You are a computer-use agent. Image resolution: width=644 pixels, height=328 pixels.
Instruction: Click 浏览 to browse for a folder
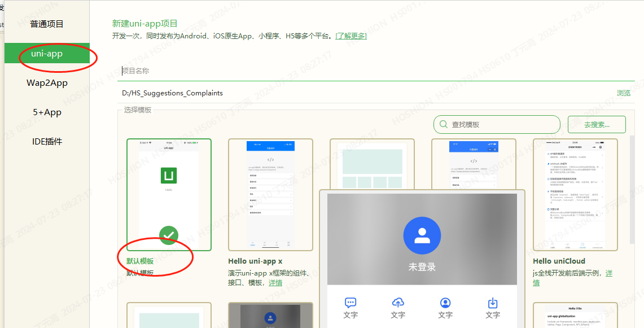click(624, 93)
